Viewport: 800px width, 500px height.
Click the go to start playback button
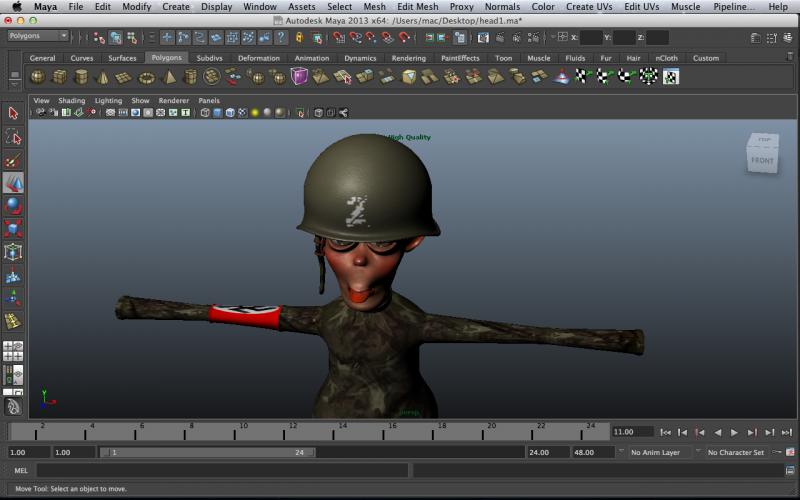tap(666, 432)
